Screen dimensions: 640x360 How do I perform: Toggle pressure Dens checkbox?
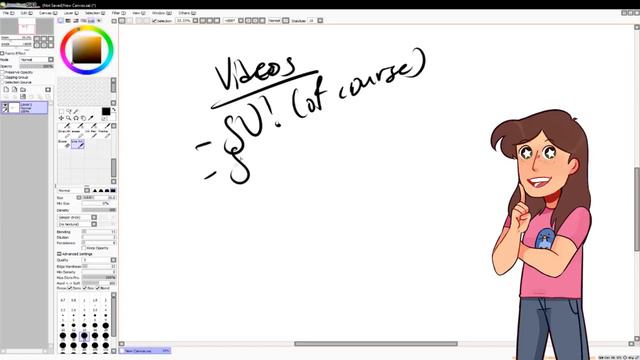pos(70,288)
